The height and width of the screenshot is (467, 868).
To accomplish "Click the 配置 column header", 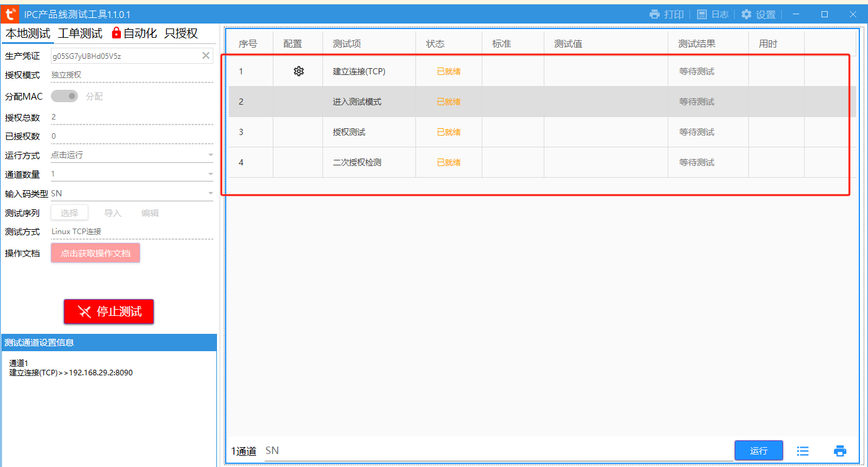I will coord(293,44).
